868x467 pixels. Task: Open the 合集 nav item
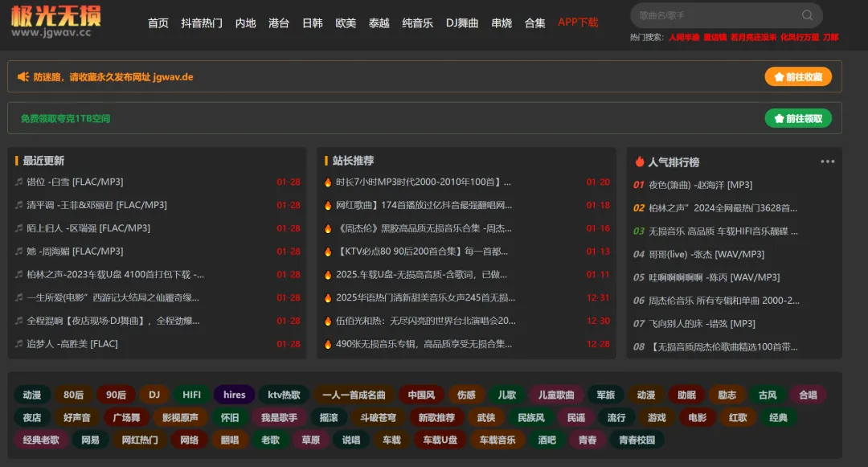click(x=534, y=23)
